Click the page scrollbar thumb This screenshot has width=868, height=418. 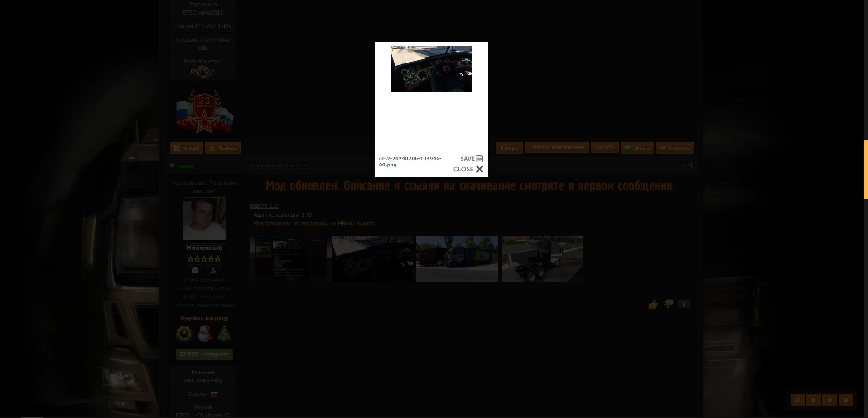click(x=866, y=169)
